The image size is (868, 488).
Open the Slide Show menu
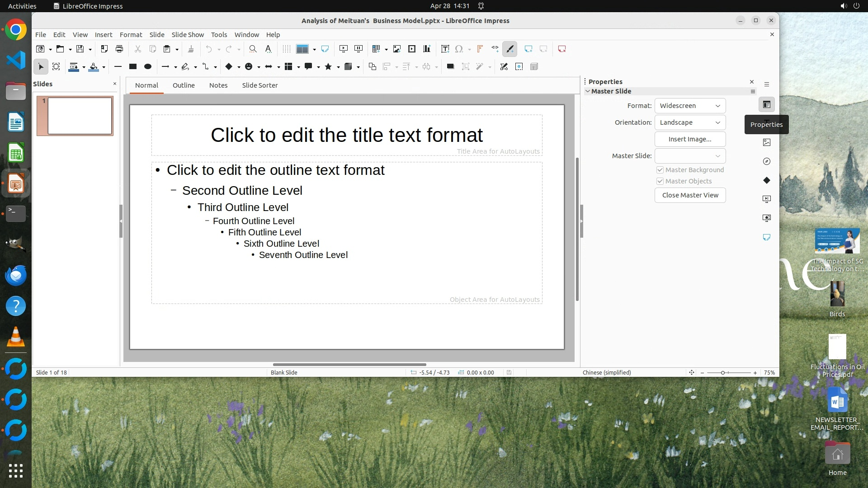pyautogui.click(x=188, y=35)
